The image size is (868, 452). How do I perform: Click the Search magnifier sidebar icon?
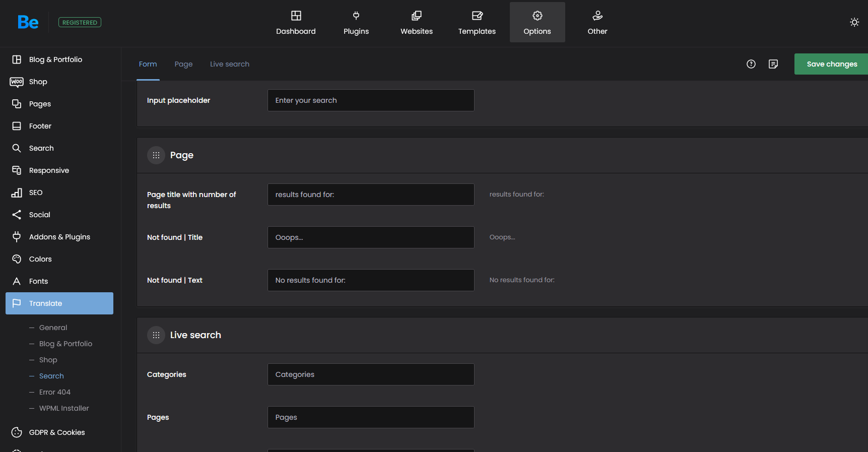click(17, 148)
